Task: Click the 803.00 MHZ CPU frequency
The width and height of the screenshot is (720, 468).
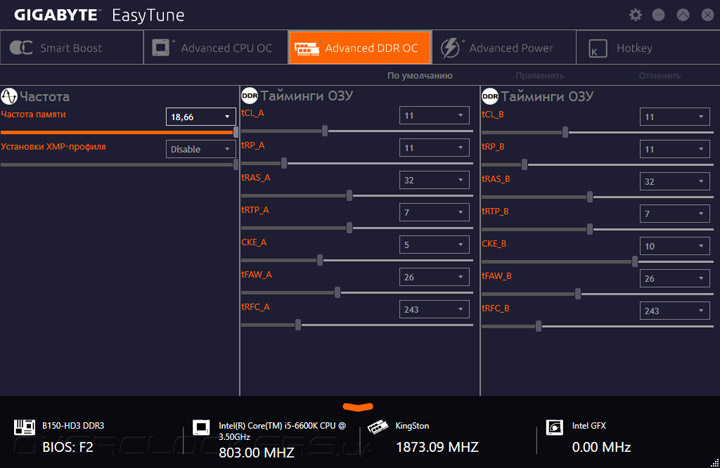Action: [256, 452]
